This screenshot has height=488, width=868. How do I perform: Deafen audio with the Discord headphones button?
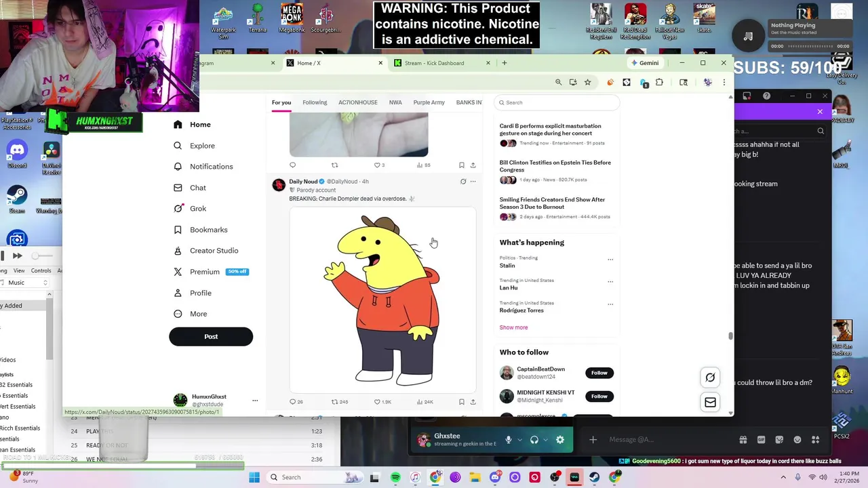pos(534,440)
